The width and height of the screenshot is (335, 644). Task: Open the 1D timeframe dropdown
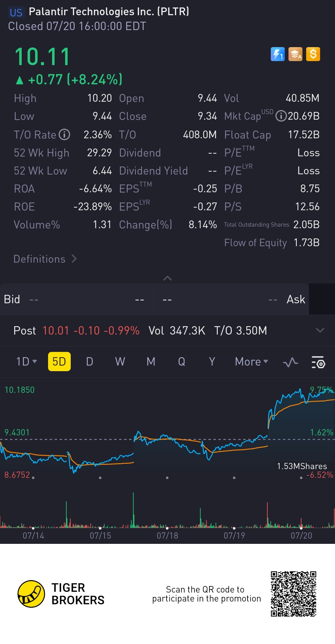pyautogui.click(x=26, y=362)
